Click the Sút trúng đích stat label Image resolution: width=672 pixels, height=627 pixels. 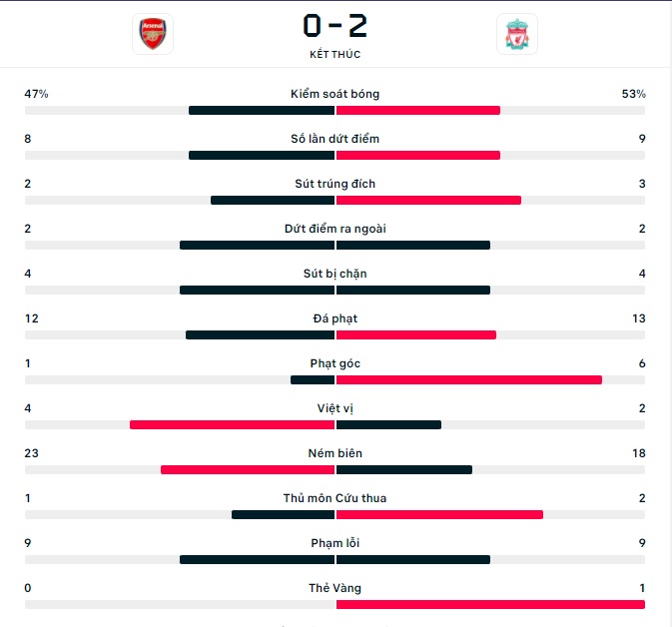coord(336,184)
